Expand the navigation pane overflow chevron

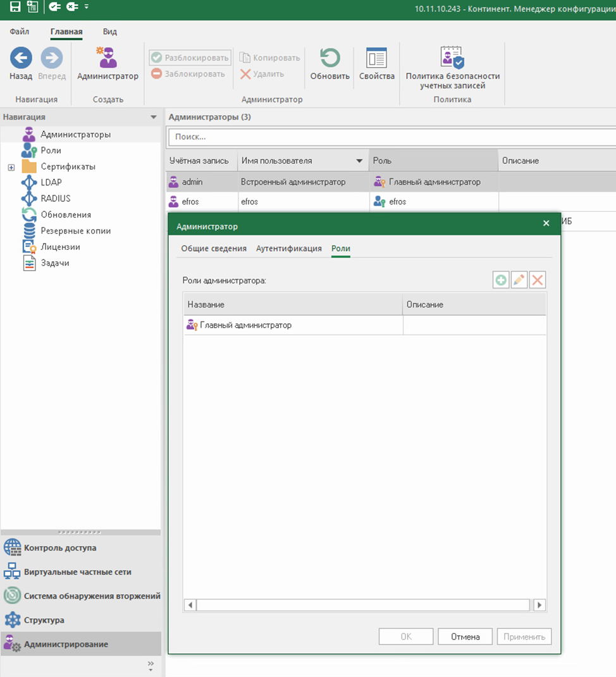pos(151,666)
